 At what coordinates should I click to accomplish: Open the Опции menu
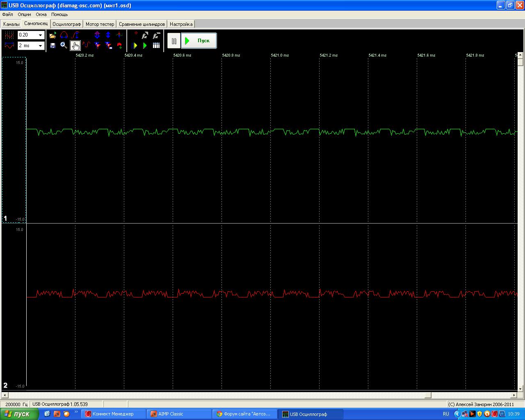tap(25, 14)
